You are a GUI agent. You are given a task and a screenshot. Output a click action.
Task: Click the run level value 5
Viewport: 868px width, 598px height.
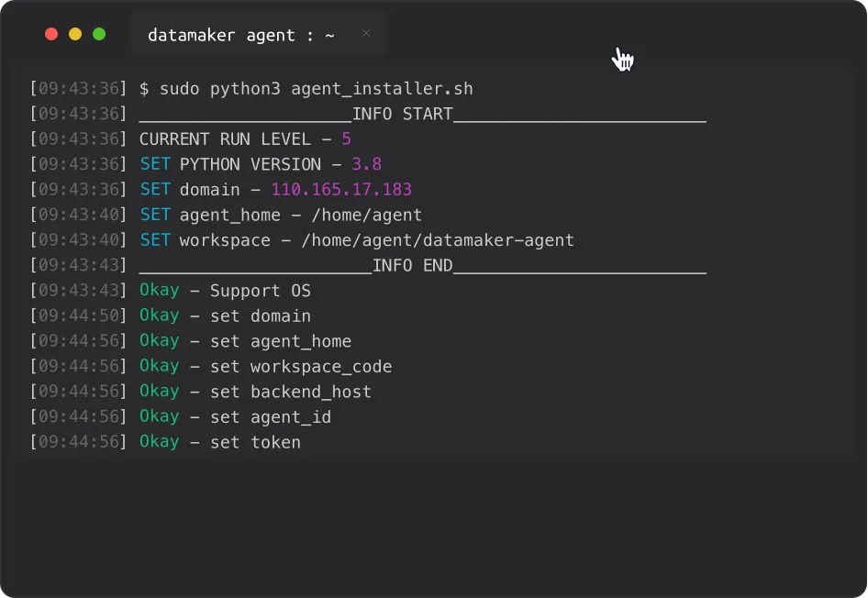click(x=346, y=139)
